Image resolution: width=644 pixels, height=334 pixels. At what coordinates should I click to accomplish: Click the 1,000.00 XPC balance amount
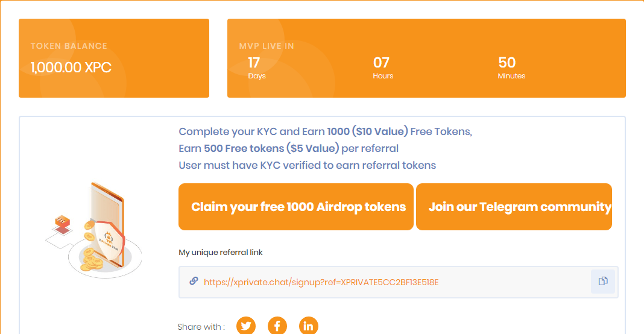coord(71,68)
